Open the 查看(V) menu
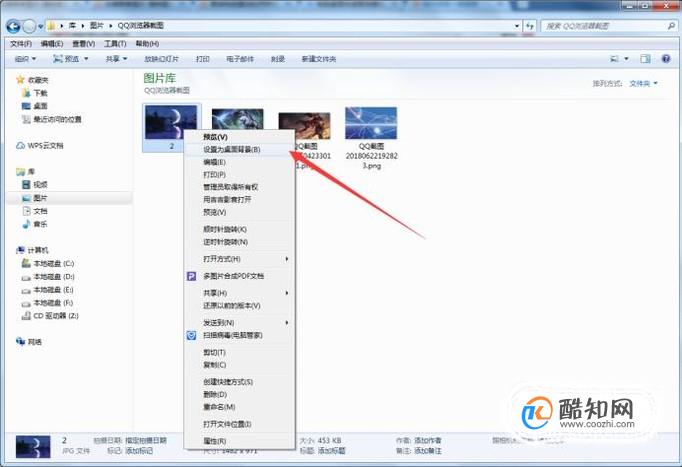682x467 pixels. click(x=84, y=44)
